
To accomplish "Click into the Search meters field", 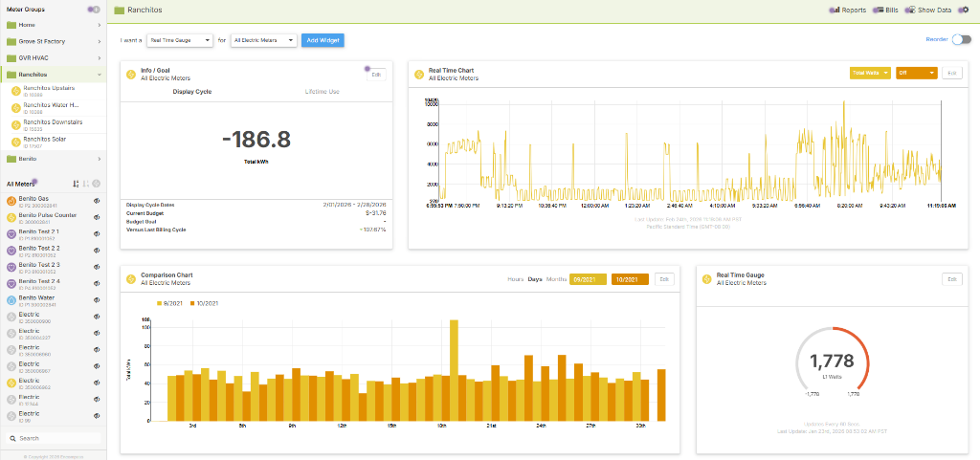I will click(54, 439).
